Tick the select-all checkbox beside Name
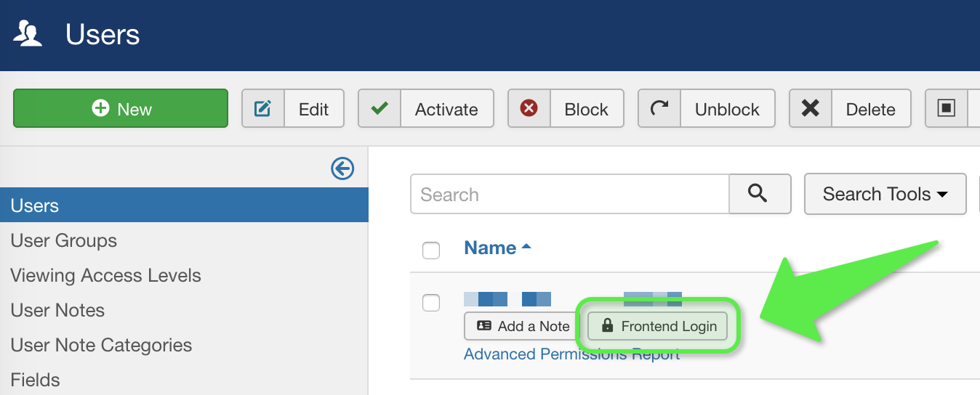This screenshot has width=980, height=395. pyautogui.click(x=431, y=251)
